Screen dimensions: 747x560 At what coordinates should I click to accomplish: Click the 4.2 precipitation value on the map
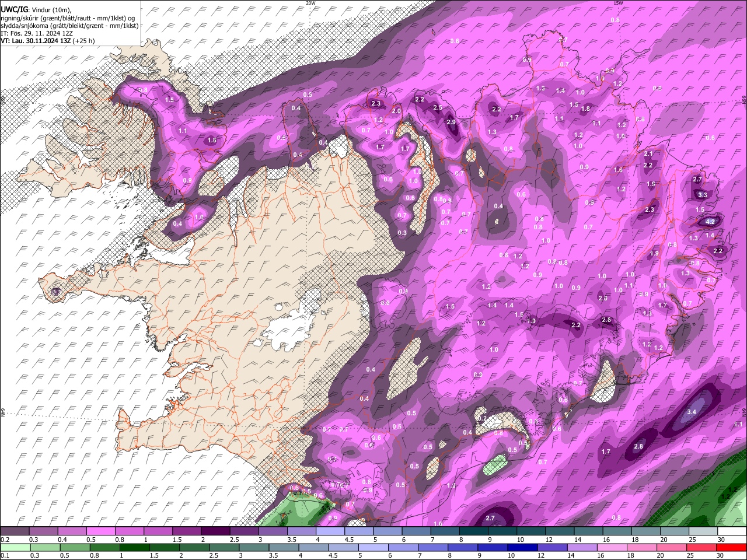pyautogui.click(x=710, y=222)
